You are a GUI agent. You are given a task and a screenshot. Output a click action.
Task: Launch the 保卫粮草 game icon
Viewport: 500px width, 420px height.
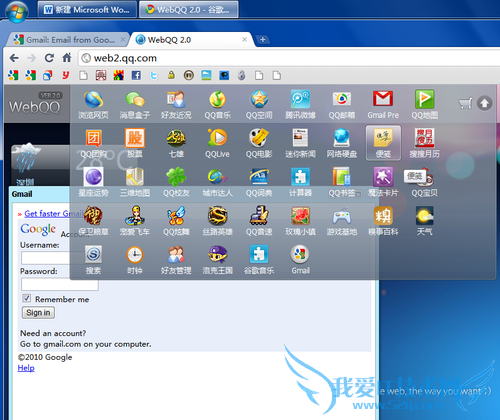(94, 221)
